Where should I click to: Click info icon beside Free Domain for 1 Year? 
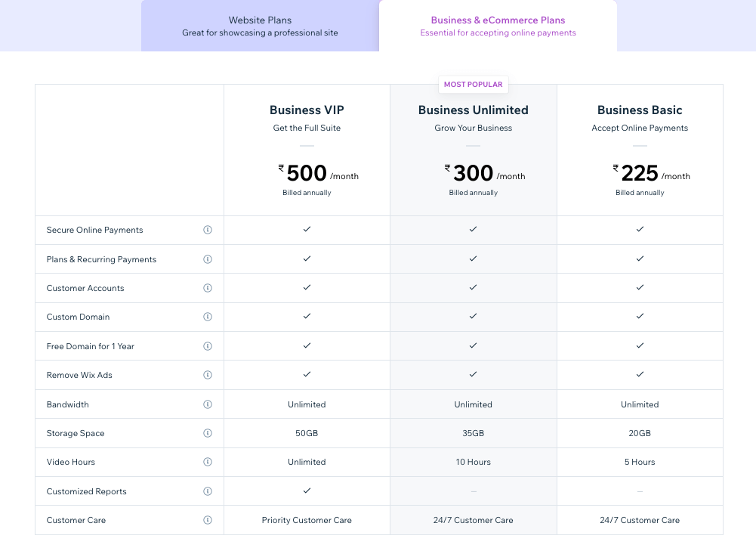(208, 346)
